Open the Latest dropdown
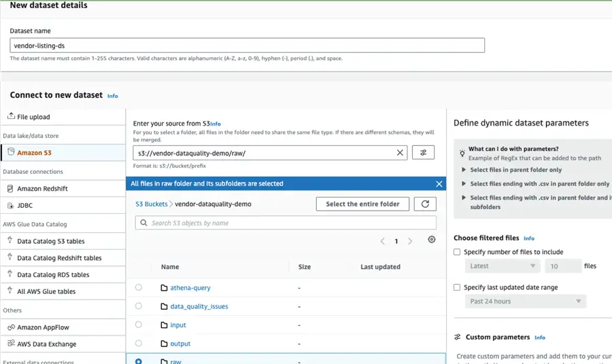This screenshot has height=364, width=612. pos(503,266)
